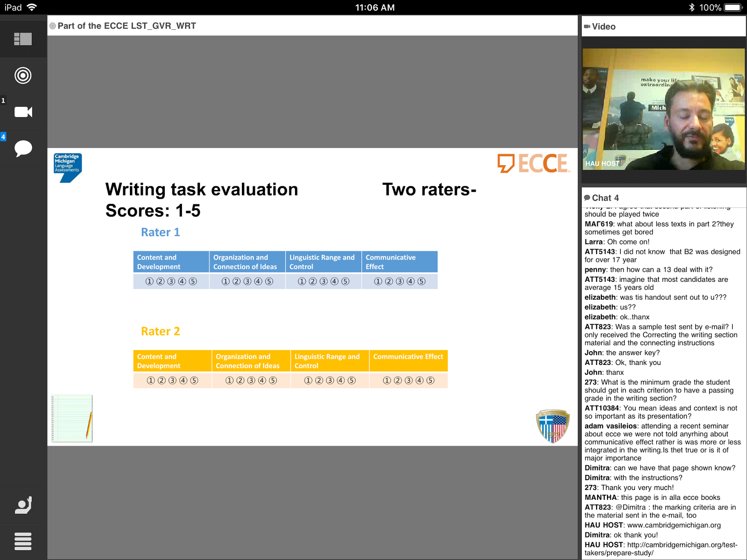Viewport: 747px width, 560px height.
Task: Click the speech bubble icon beside Chat 4
Action: point(587,197)
